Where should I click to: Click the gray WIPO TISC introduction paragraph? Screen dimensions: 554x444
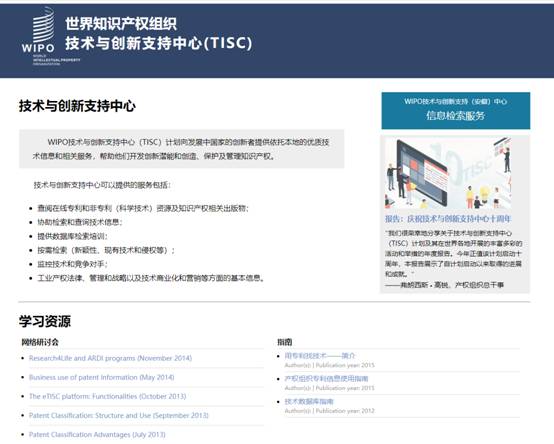182,149
